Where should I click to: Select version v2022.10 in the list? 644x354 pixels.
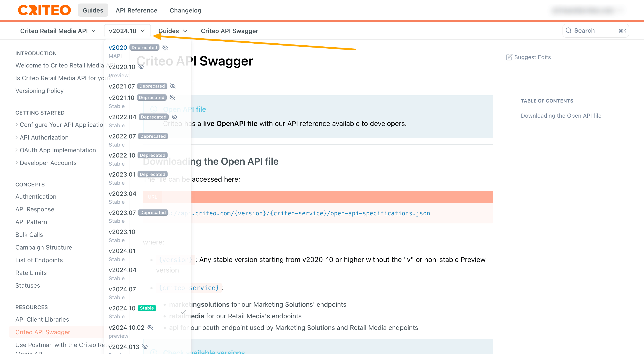click(x=122, y=155)
